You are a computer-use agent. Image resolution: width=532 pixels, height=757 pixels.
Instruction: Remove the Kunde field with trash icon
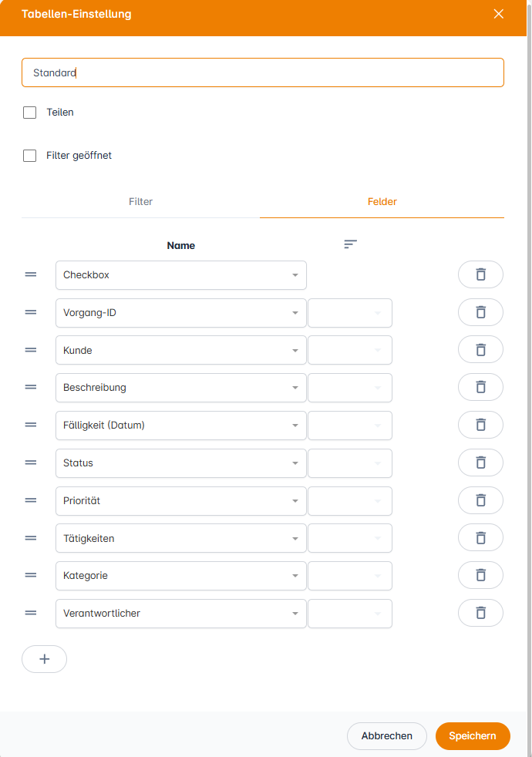coord(480,350)
